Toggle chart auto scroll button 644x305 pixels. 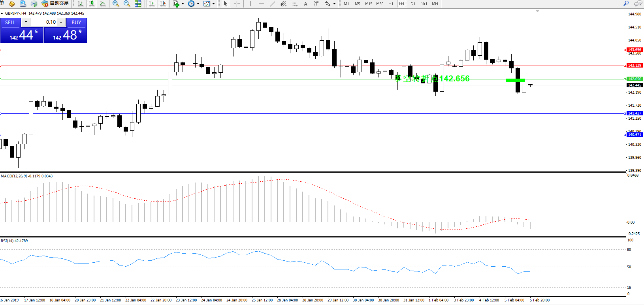[152, 4]
